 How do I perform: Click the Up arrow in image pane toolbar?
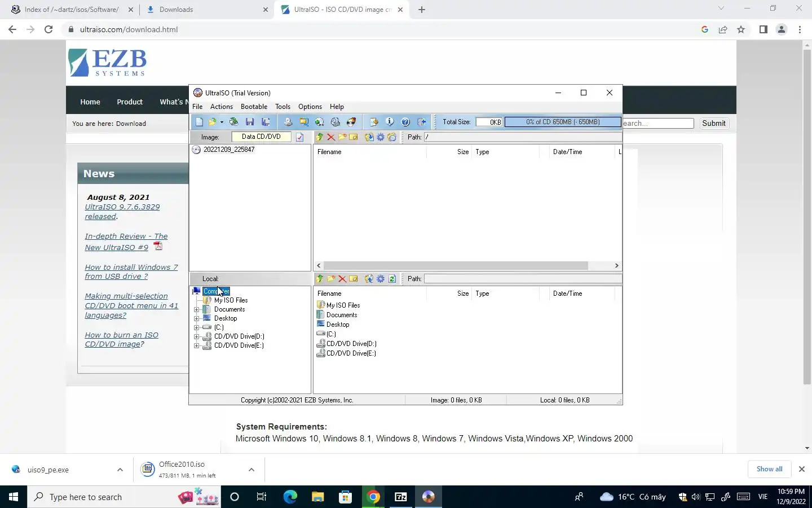[320, 137]
